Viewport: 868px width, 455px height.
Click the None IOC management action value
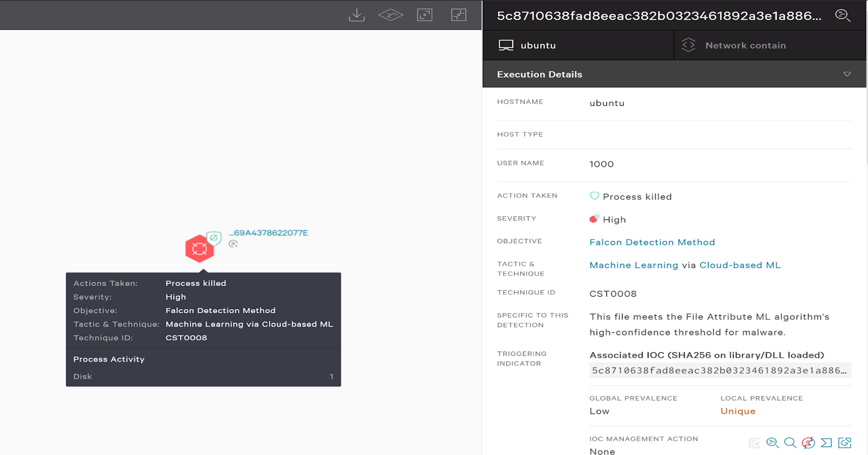[x=602, y=451]
